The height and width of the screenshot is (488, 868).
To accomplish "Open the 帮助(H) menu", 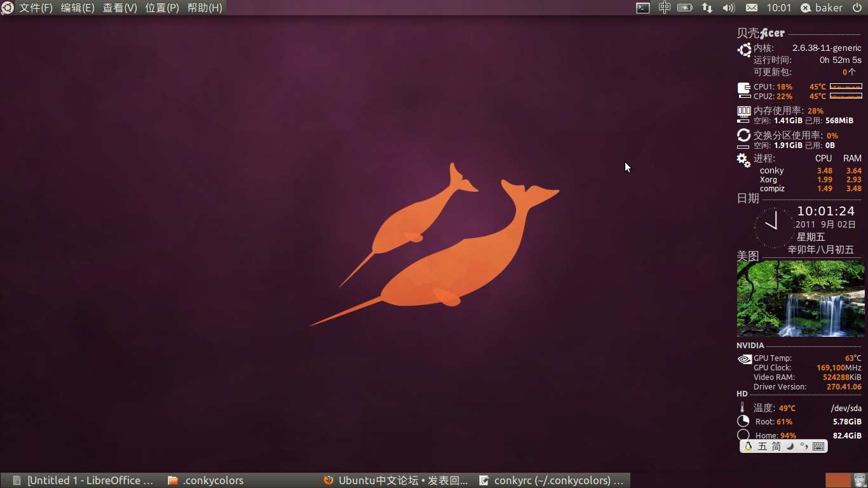I will pyautogui.click(x=205, y=8).
